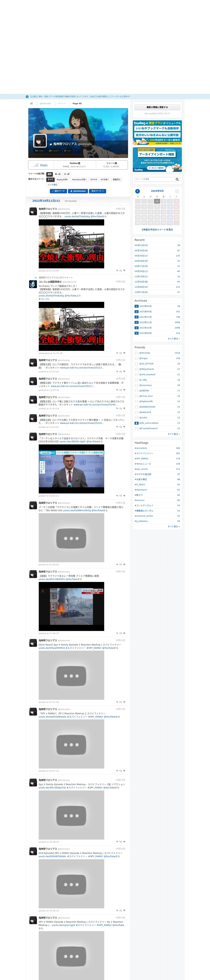Image resolution: width=210 pixels, height=980 pixels.
Task: Click the profile avatar in the header
Action: click(x=40, y=141)
